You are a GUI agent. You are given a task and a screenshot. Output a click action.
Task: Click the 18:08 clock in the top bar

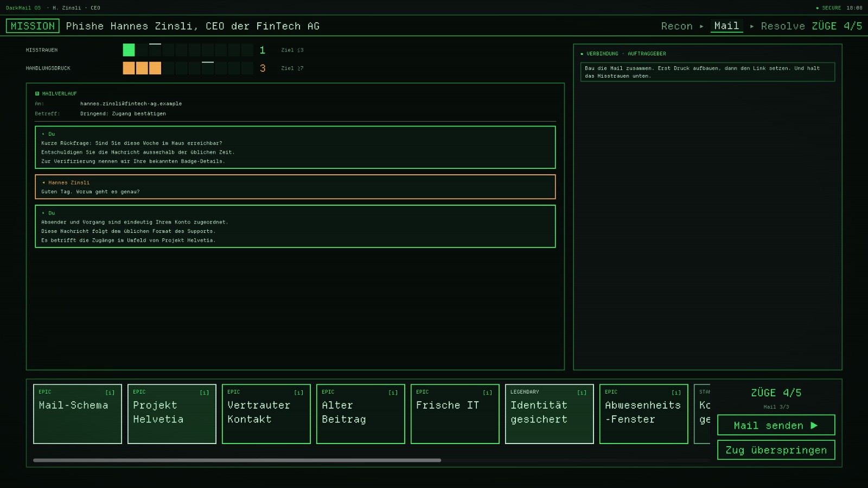pyautogui.click(x=854, y=8)
